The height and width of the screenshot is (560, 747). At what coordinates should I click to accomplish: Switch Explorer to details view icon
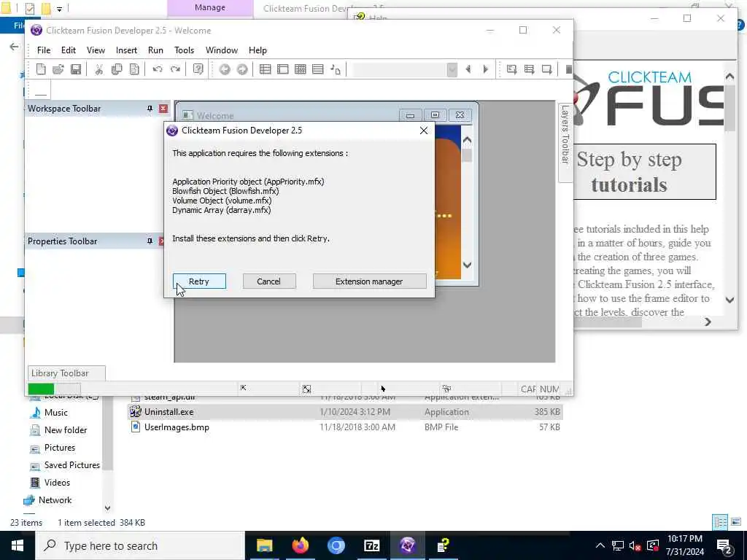coord(720,522)
